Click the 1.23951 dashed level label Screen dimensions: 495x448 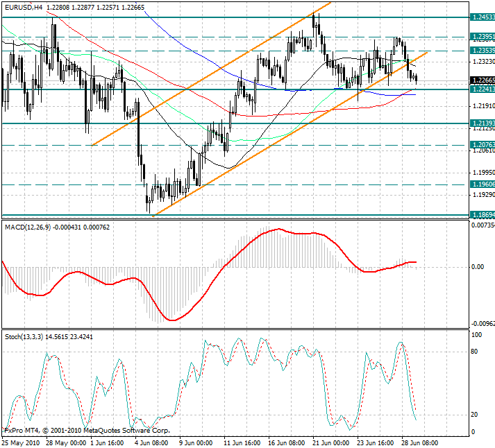(482, 36)
